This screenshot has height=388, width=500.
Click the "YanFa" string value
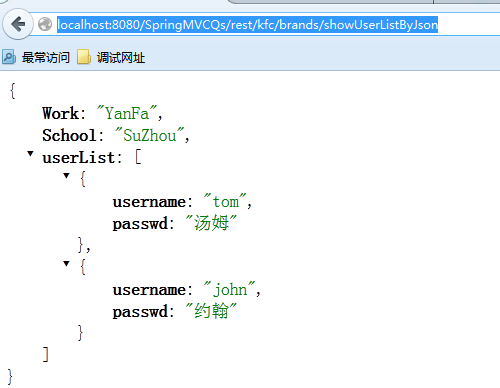click(x=126, y=113)
